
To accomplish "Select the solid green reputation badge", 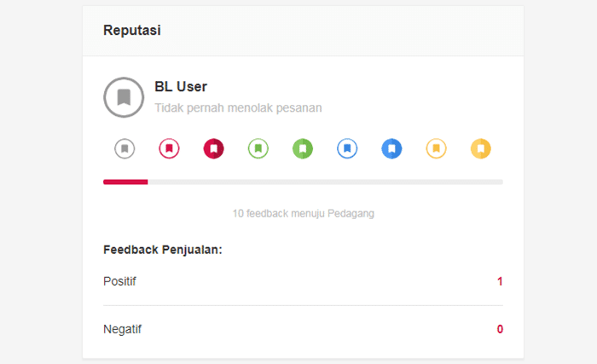I will tap(303, 149).
